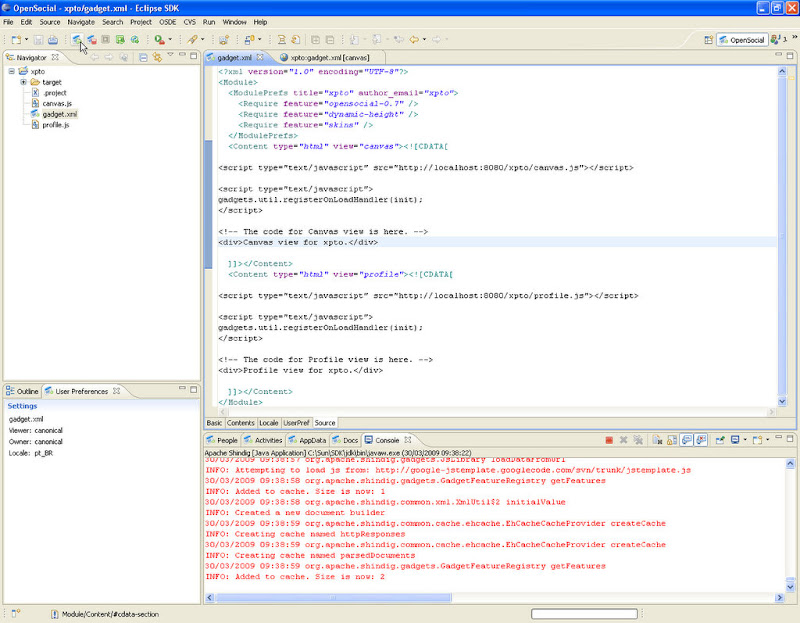
Task: Maximize the Navigator view panel
Action: [193, 56]
